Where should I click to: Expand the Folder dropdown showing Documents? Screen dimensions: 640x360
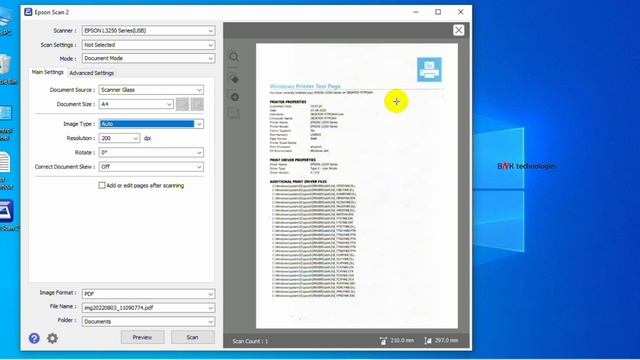point(148,322)
